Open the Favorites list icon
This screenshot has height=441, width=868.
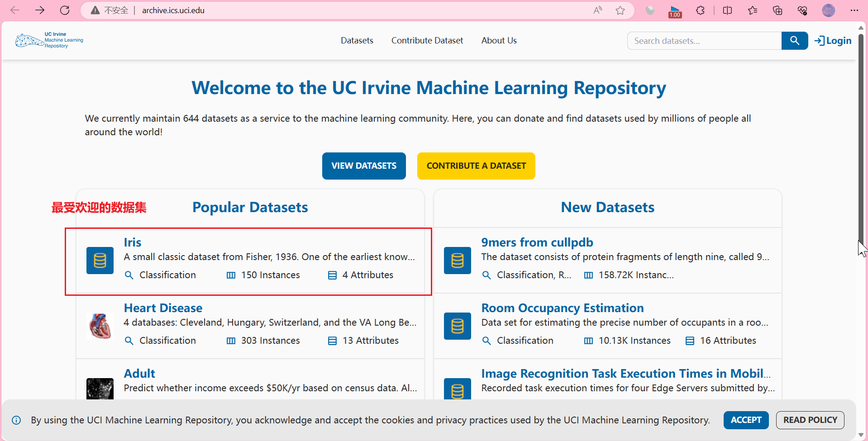click(x=753, y=10)
